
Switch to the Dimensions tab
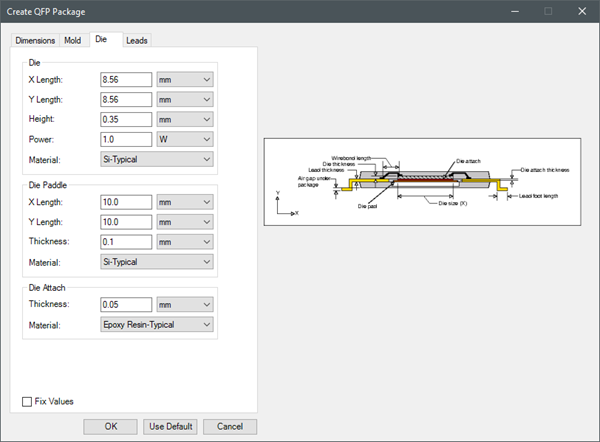pos(34,40)
